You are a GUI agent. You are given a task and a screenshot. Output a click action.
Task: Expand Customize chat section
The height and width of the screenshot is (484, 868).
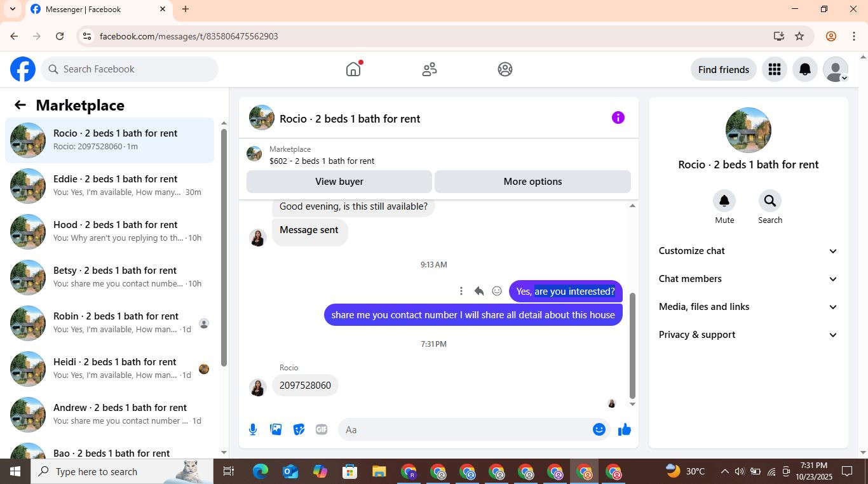[x=749, y=251]
